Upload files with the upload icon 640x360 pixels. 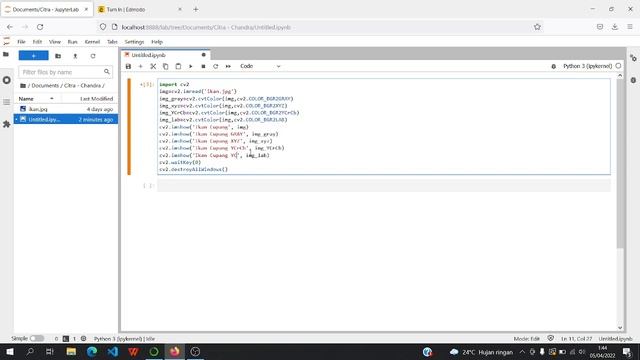click(75, 56)
